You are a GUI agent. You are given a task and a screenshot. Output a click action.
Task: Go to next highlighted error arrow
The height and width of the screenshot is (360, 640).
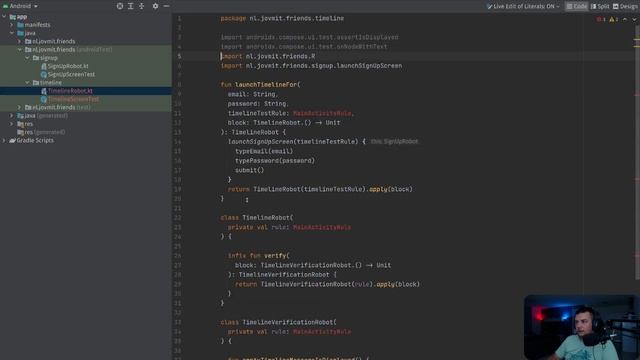(x=634, y=19)
